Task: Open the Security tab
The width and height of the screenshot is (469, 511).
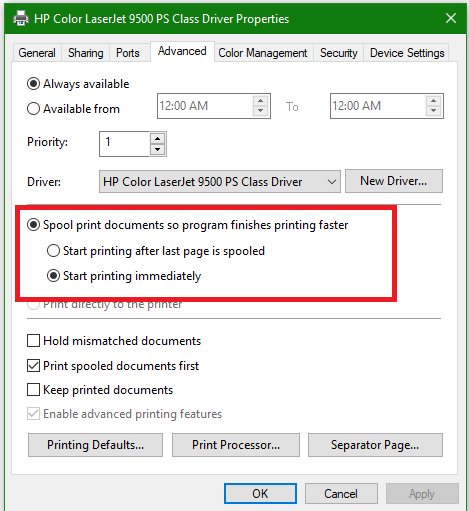Action: pyautogui.click(x=339, y=53)
